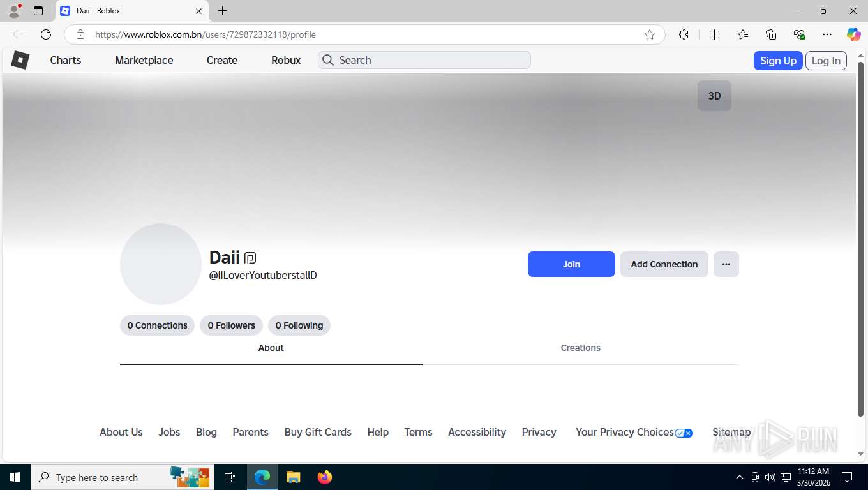The width and height of the screenshot is (868, 490).
Task: Close the Daii - Roblox tab
Action: pos(198,11)
